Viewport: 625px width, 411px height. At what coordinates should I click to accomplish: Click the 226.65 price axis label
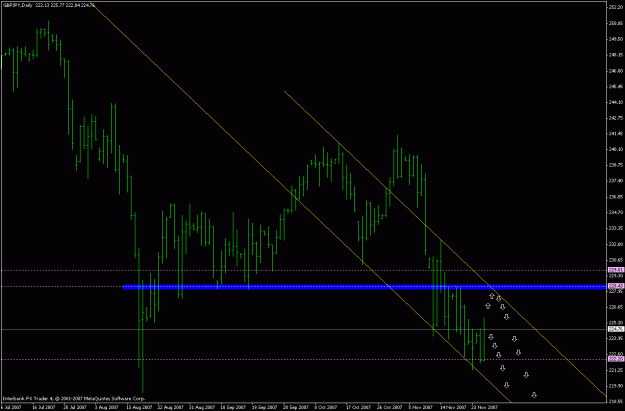coord(616,307)
